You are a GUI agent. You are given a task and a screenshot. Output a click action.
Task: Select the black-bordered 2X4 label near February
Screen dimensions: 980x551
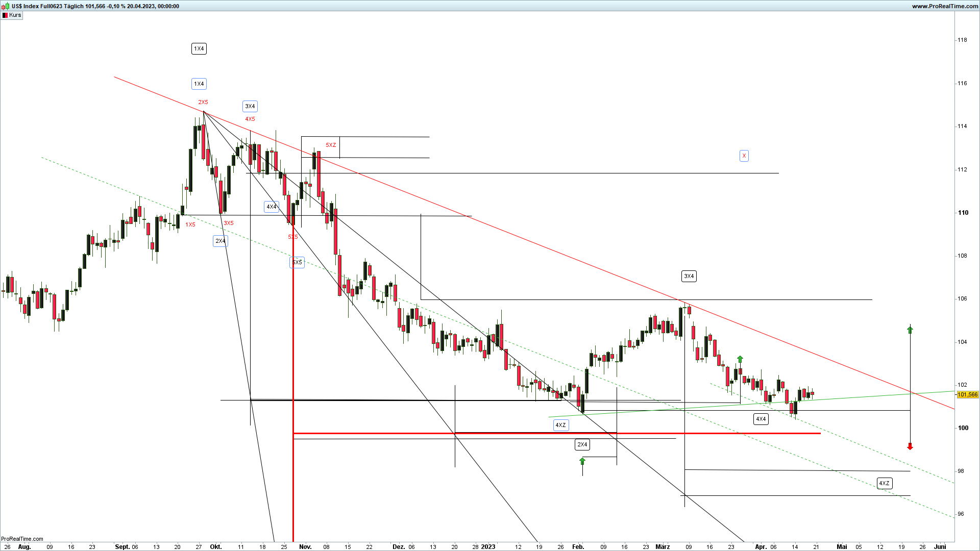tap(582, 445)
